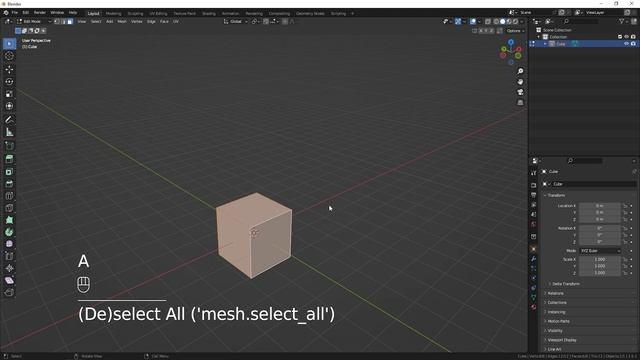
Task: Open the Vertex menu
Action: [x=137, y=21]
